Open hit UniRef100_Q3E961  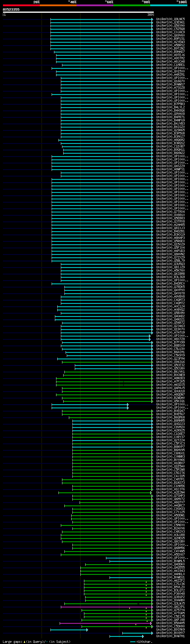tap(170, 23)
